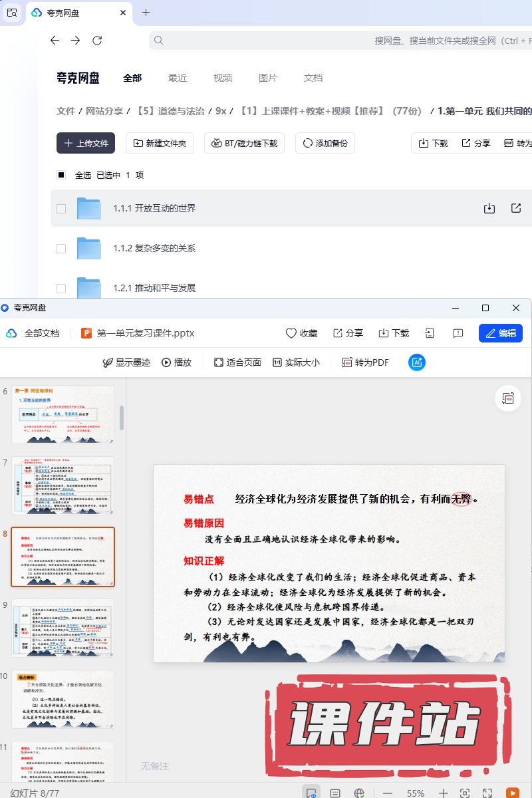Select slide 9 thumbnail
Image resolution: width=532 pixels, height=798 pixels.
click(63, 627)
